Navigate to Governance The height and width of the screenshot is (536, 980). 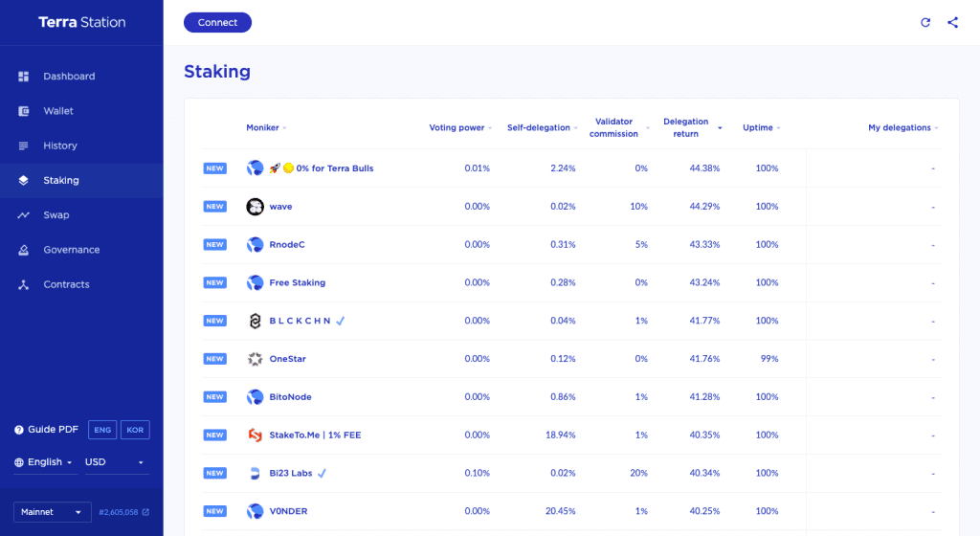(81, 250)
